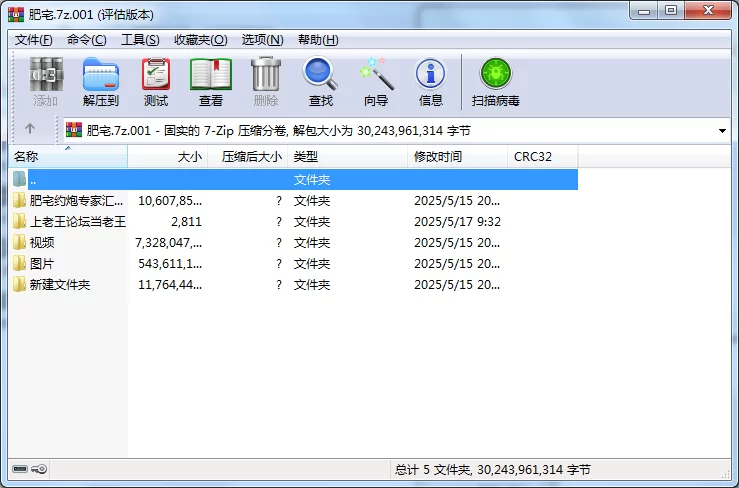Select the 图片 folder name
739x488 pixels.
(x=42, y=263)
